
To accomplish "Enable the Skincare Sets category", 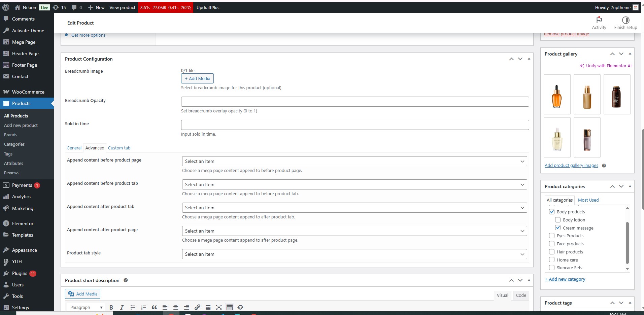I will tap(552, 268).
